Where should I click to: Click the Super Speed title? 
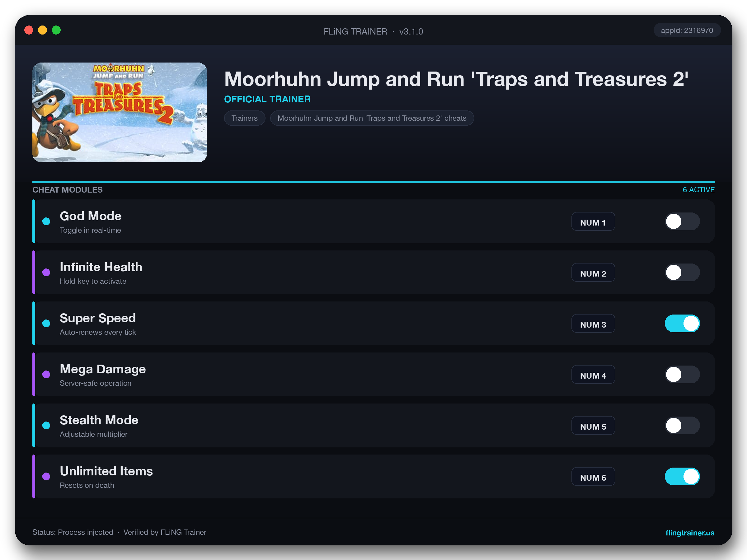[x=98, y=318]
